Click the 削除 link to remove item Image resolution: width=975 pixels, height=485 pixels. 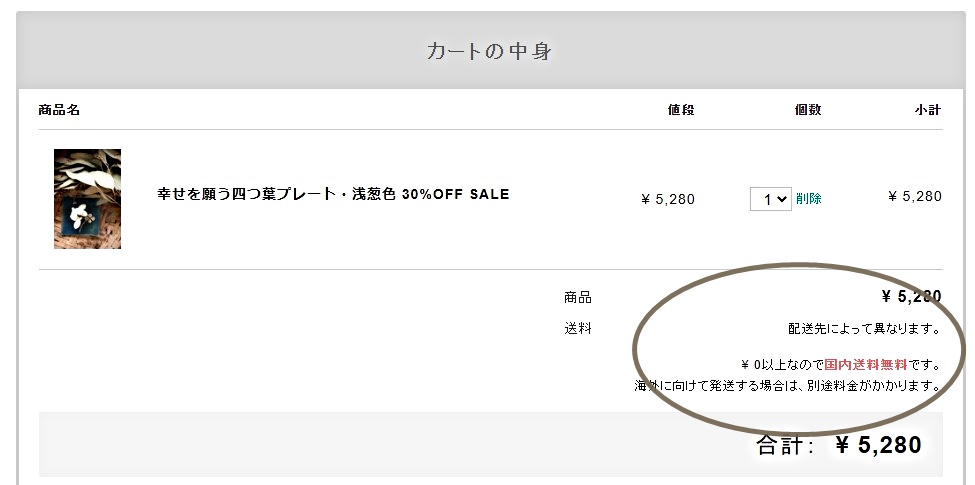(808, 199)
